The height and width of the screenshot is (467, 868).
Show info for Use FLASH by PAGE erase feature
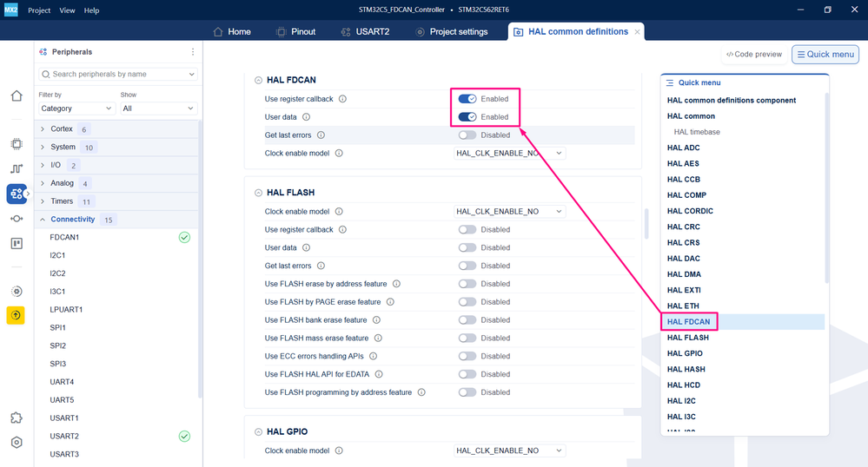390,302
